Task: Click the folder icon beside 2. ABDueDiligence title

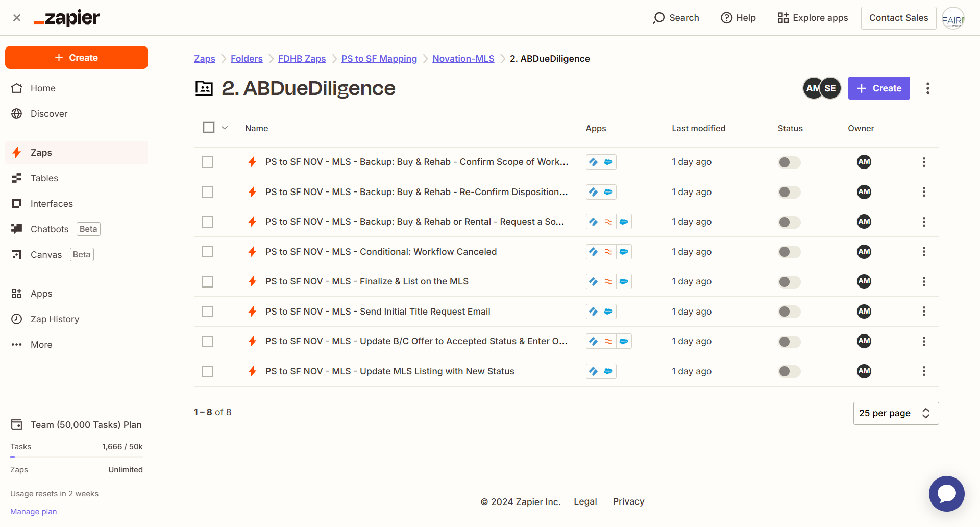Action: 204,88
